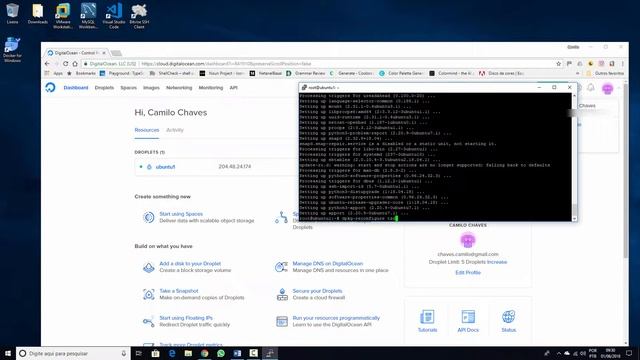Click the yellow moon extension icon

(591, 64)
